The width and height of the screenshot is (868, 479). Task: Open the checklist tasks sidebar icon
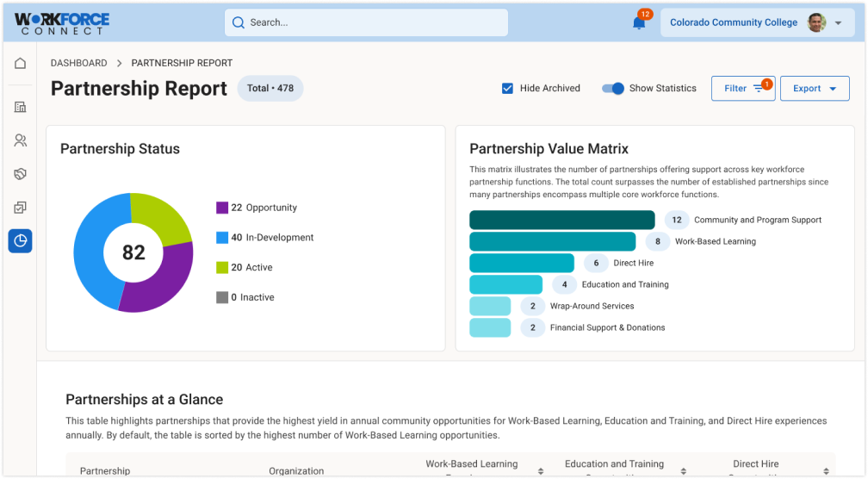pyautogui.click(x=20, y=208)
